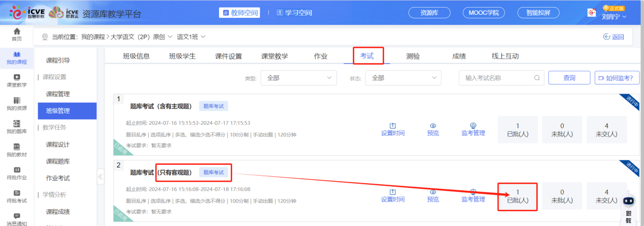Screen dimensions: 644x226
Task: Click the search magnifier in exam name field
Action: (536, 78)
